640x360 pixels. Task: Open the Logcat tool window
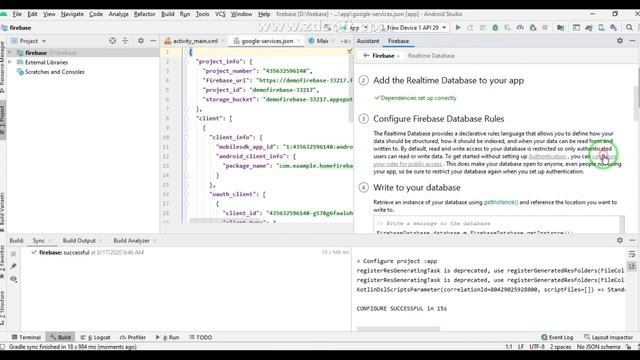click(96, 337)
